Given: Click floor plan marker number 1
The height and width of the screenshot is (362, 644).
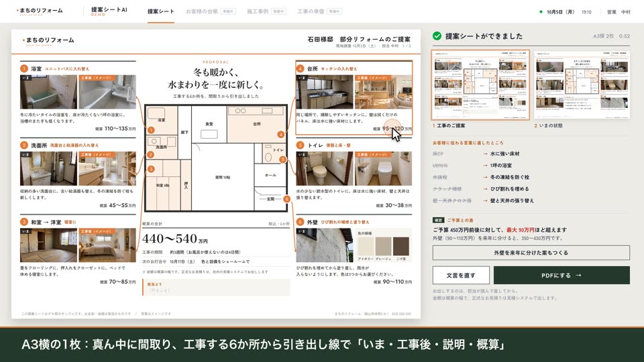Looking at the screenshot, I should click(151, 130).
